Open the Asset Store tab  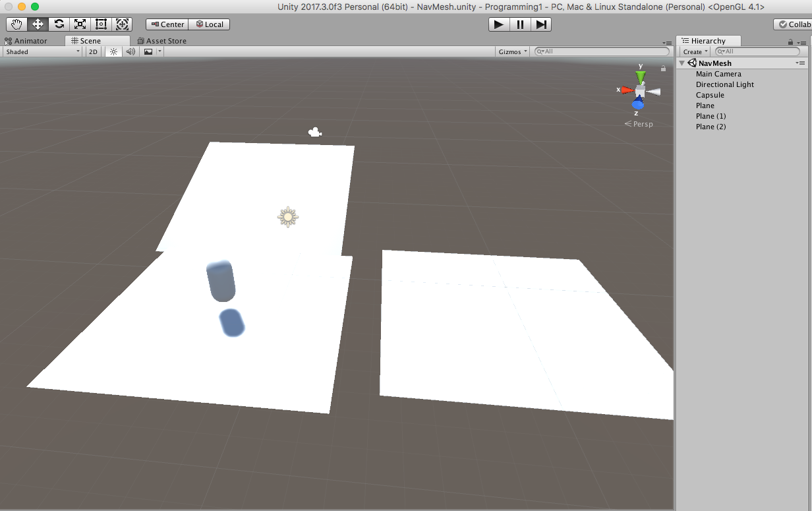tap(161, 41)
